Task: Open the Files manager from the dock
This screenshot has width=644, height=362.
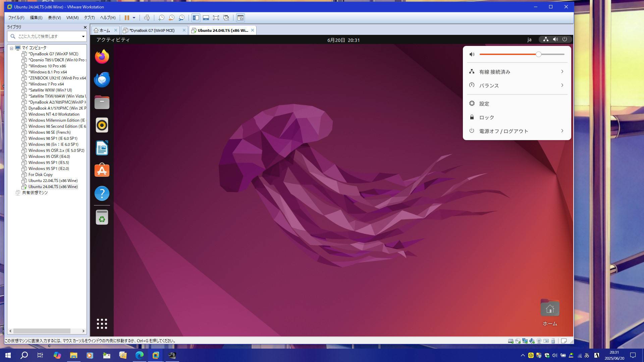Action: [102, 102]
